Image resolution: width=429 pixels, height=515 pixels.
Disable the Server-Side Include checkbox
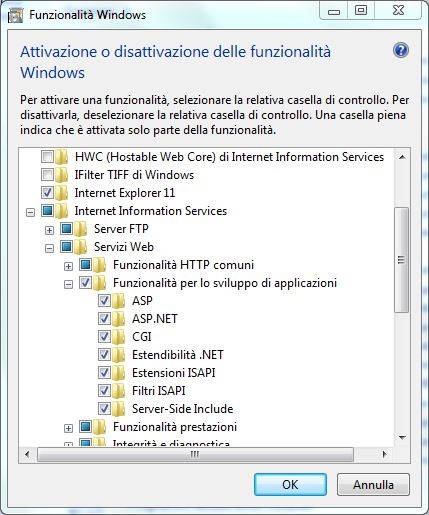(104, 408)
